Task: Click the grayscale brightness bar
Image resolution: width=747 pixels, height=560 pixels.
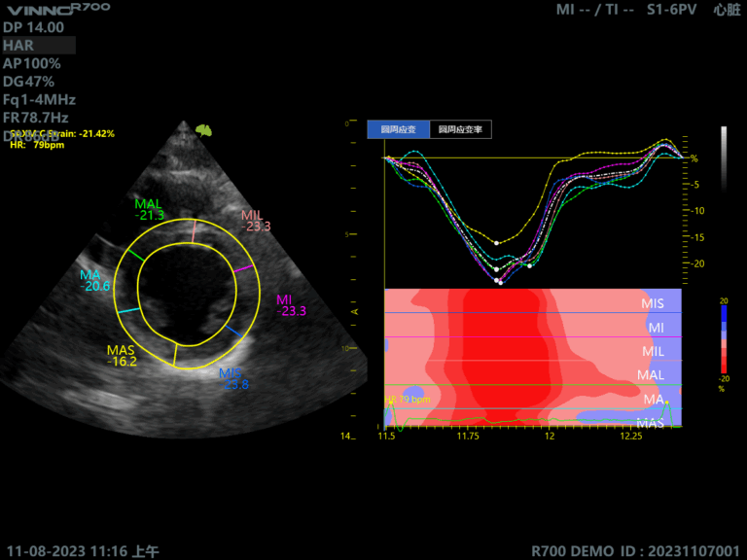Action: point(723,157)
